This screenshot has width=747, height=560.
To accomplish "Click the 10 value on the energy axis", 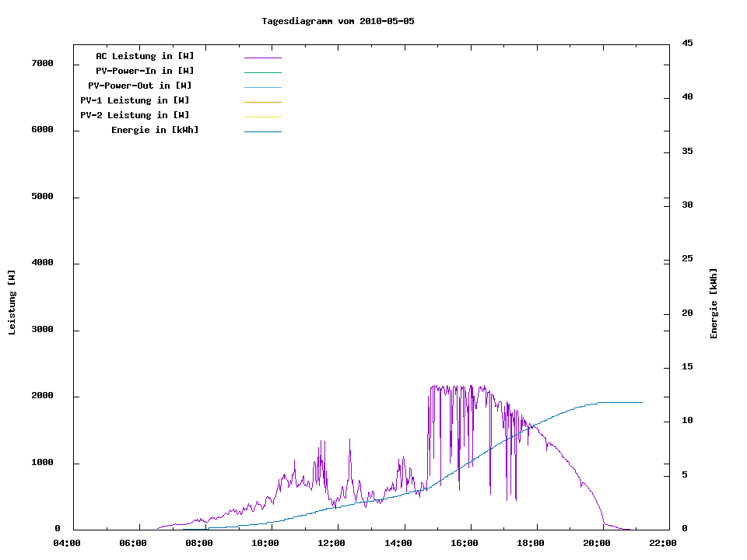I will 687,421.
